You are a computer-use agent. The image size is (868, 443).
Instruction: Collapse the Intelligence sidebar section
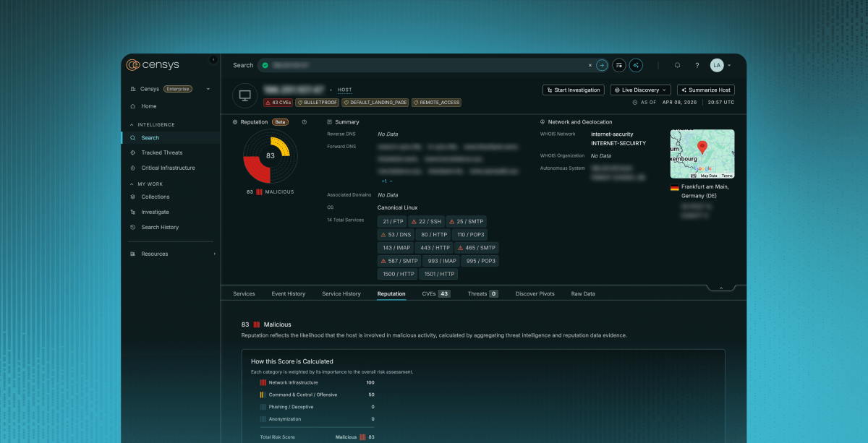point(132,124)
